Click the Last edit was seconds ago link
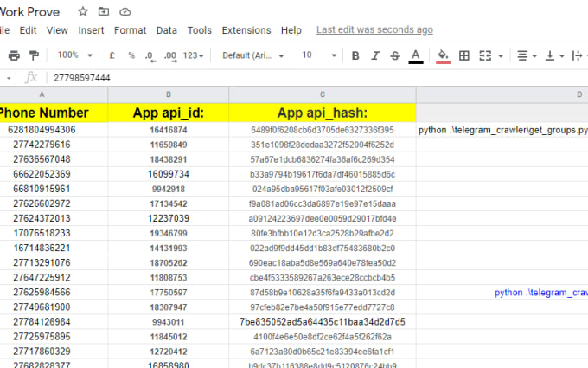 (x=374, y=29)
